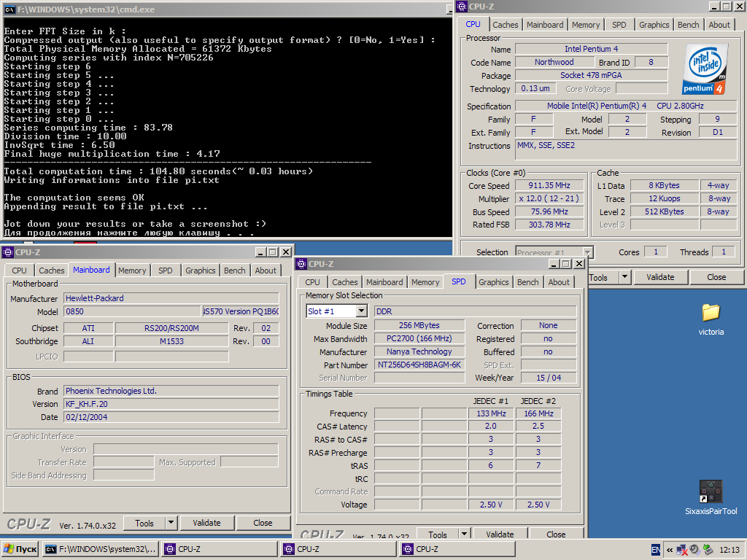Screen dimensions: 747x560
Task: Click Close button in CPU window
Action: point(716,276)
